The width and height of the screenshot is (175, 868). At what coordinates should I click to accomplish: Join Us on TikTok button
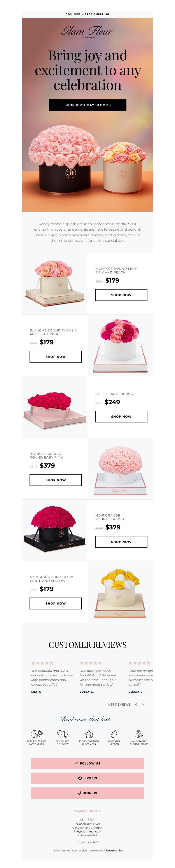pos(87,793)
